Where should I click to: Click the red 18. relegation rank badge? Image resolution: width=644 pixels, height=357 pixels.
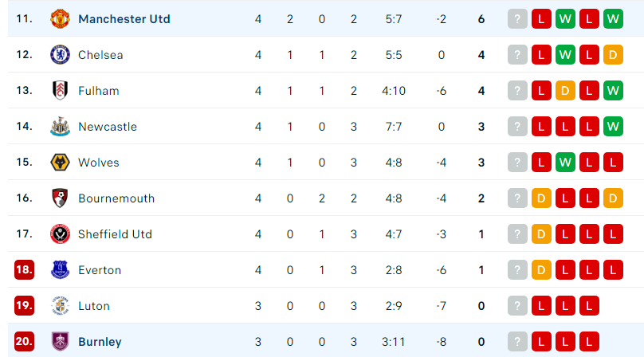[24, 270]
